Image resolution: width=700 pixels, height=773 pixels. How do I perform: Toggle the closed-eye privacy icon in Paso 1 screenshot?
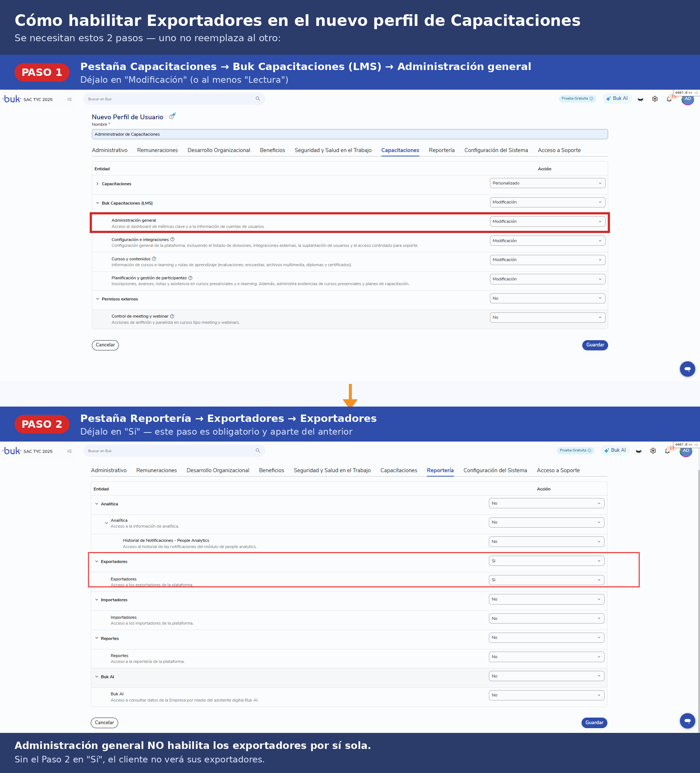[x=640, y=99]
